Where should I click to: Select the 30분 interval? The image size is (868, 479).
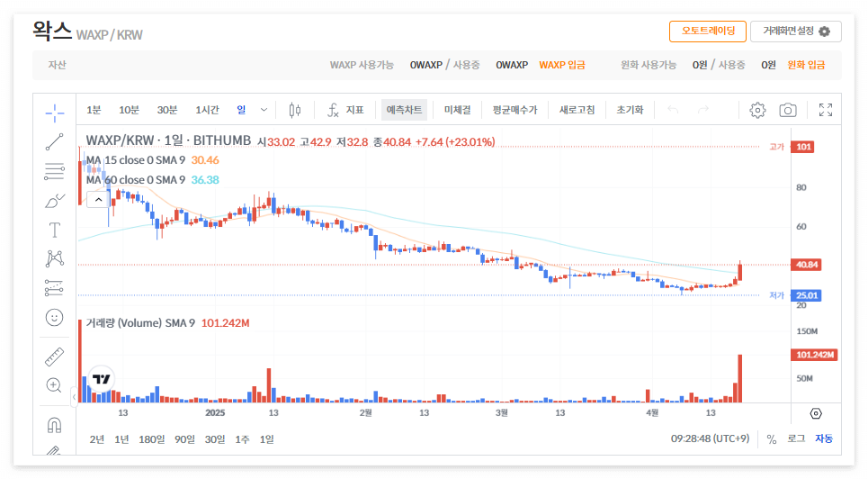click(x=167, y=110)
